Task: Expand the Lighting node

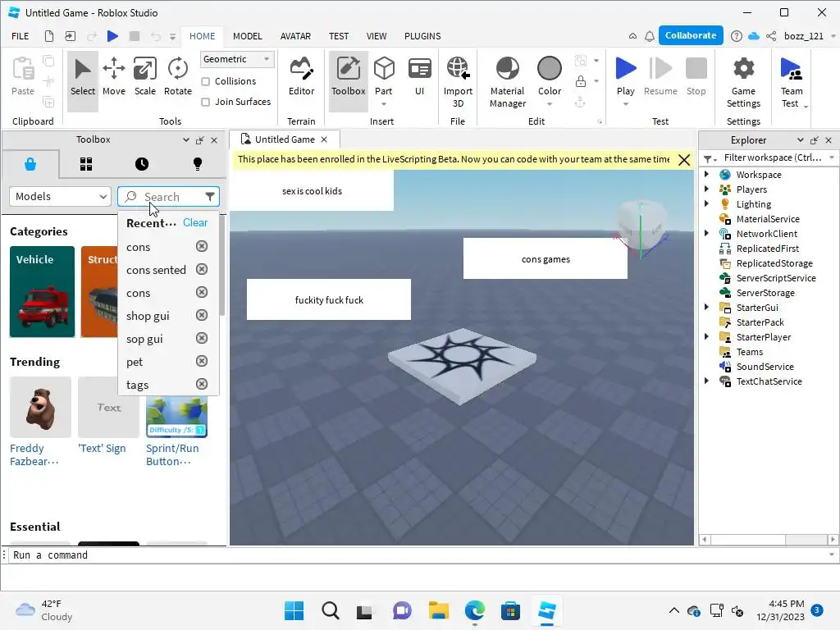Action: click(x=706, y=203)
